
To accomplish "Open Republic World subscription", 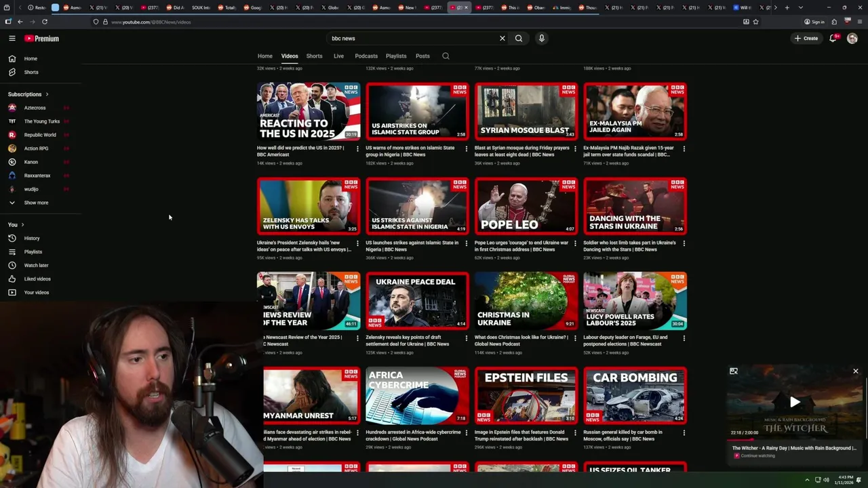I will pos(41,135).
